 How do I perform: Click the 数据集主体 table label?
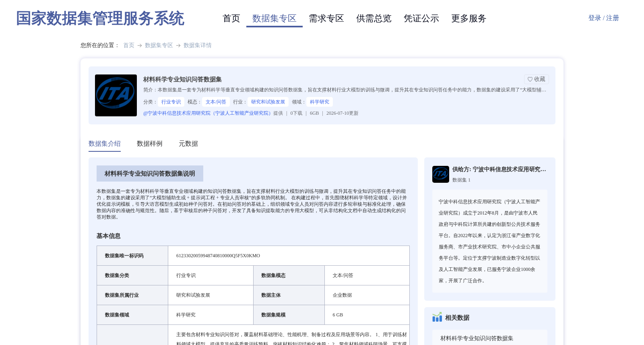271,295
